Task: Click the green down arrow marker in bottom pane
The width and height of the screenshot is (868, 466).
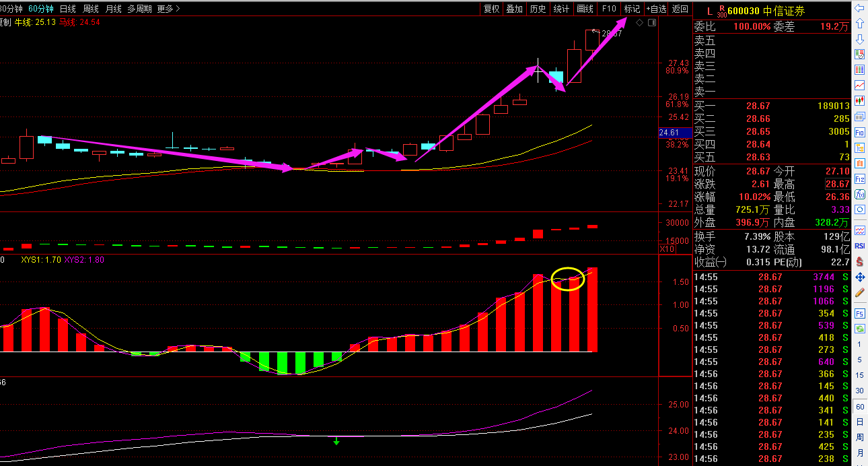Action: [336, 442]
